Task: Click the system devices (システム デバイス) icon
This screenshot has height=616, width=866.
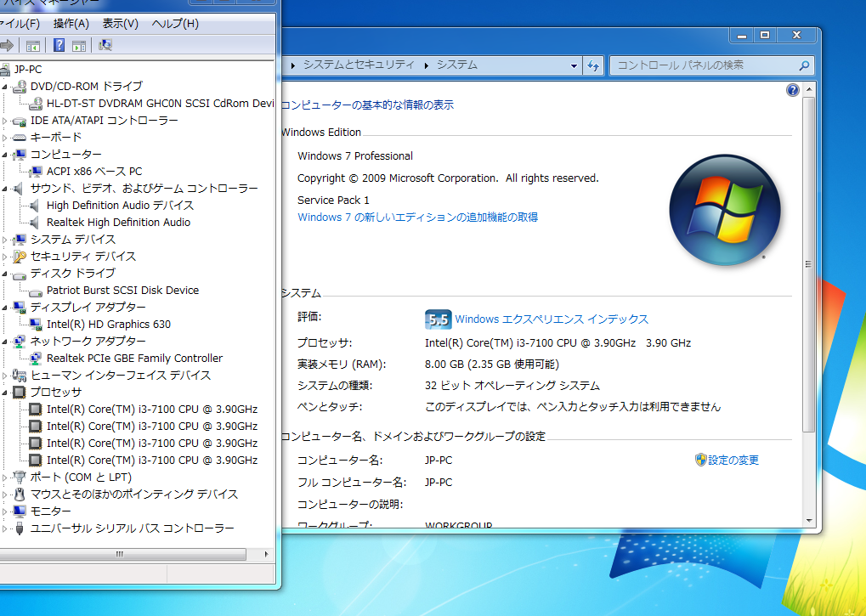Action: 20,240
